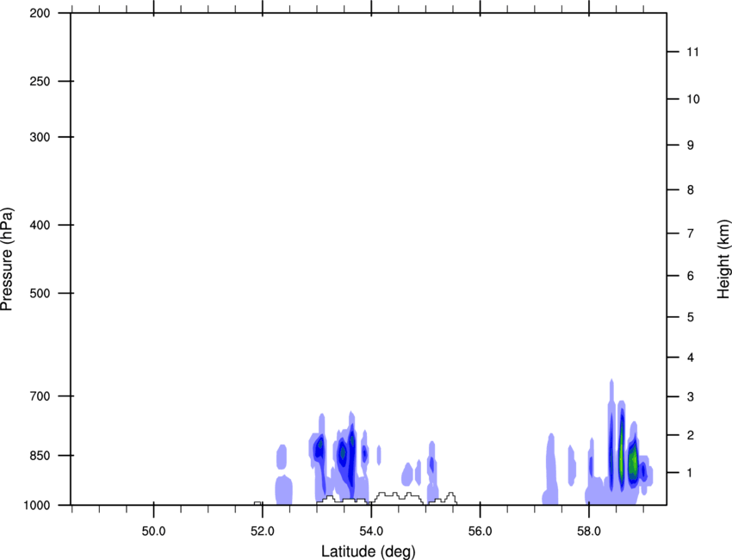Click the 9 km height label
The image size is (732, 560).
tap(691, 146)
